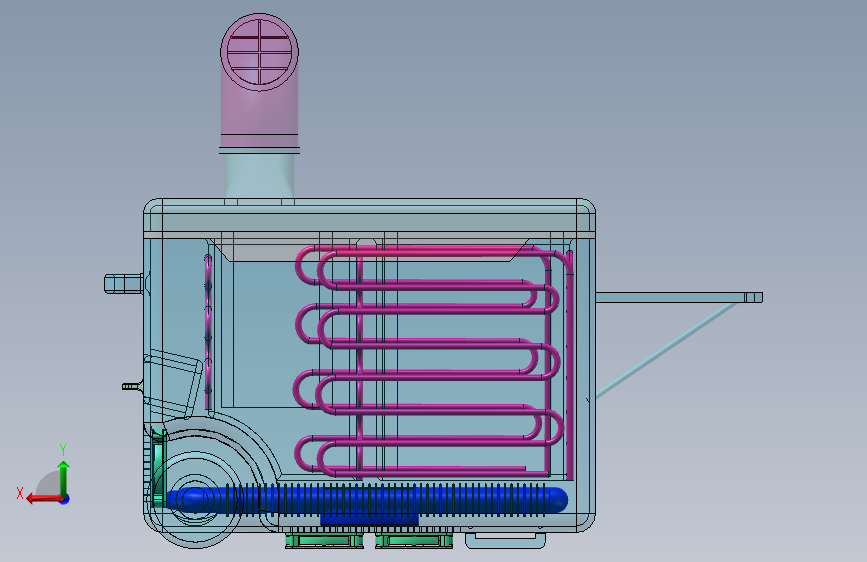Click the green Y axis arrow of the triad
Screen dimensions: 867x562
pos(64,479)
